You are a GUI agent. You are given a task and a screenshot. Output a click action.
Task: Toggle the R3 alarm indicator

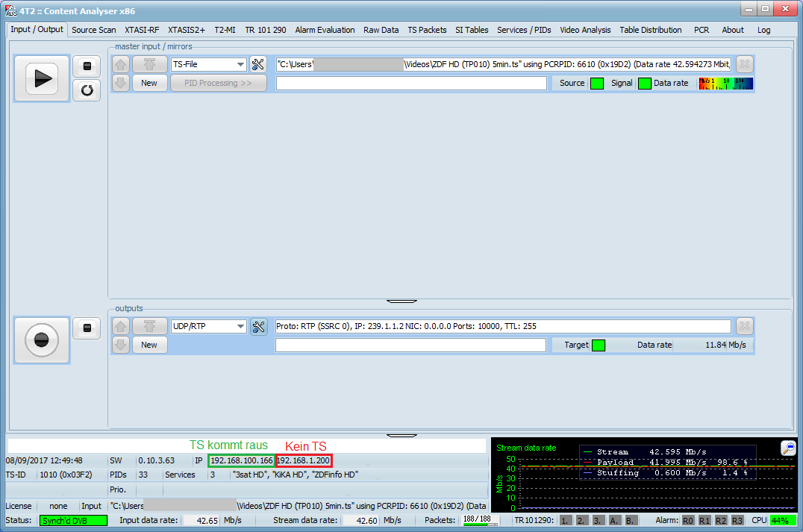point(737,520)
